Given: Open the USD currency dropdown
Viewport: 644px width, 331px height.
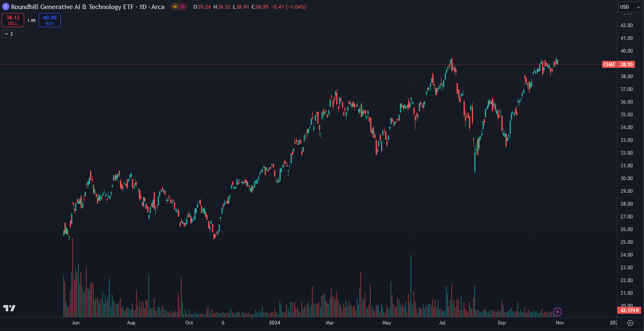Looking at the screenshot, I should coord(630,7).
